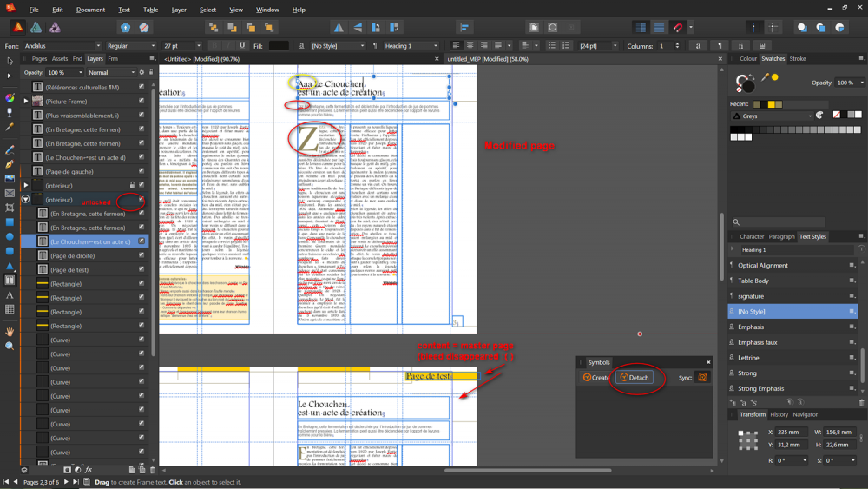Open the Normal blend mode dropdown

tap(111, 73)
